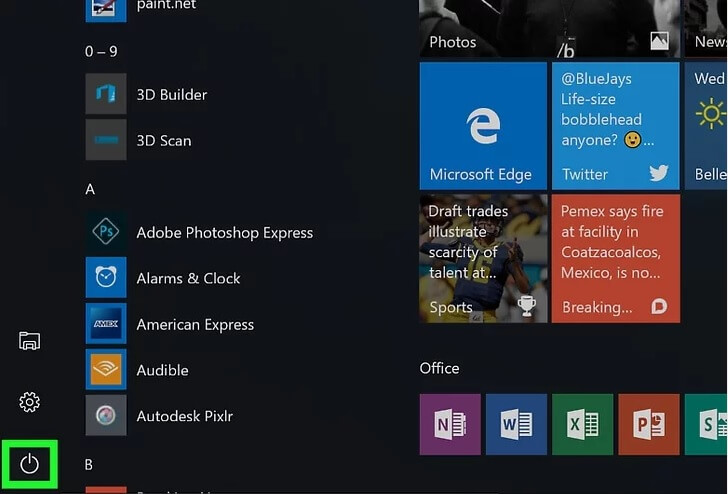Click Autodesk Pixlr label
The width and height of the screenshot is (728, 494).
(x=185, y=416)
